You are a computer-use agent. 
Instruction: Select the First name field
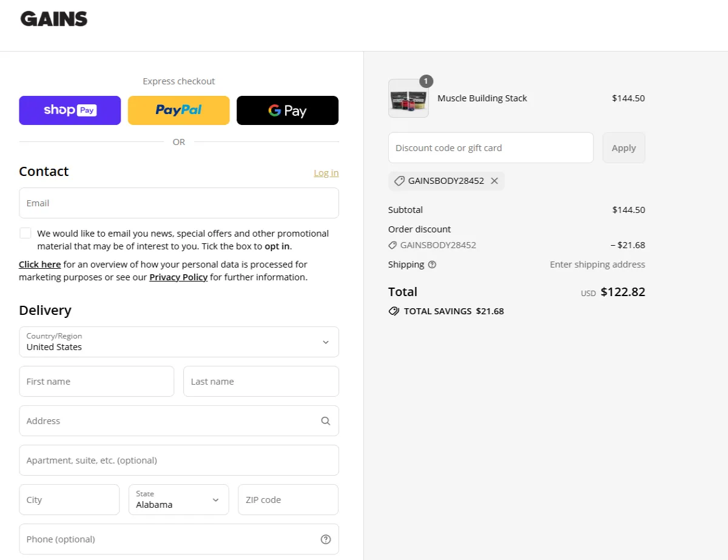(96, 382)
